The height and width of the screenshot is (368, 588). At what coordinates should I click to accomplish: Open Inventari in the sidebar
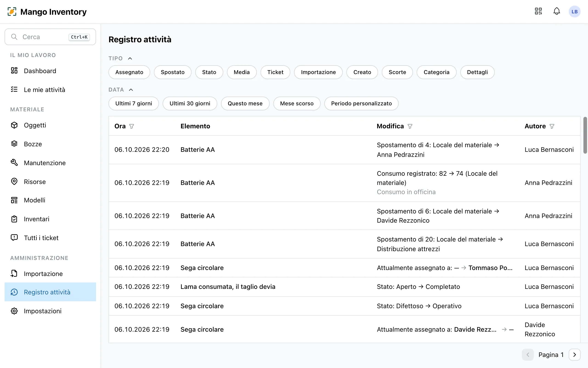click(x=50, y=219)
